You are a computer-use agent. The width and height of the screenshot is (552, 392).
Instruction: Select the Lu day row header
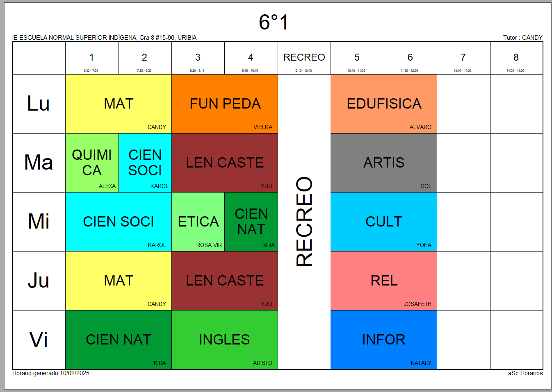point(39,104)
